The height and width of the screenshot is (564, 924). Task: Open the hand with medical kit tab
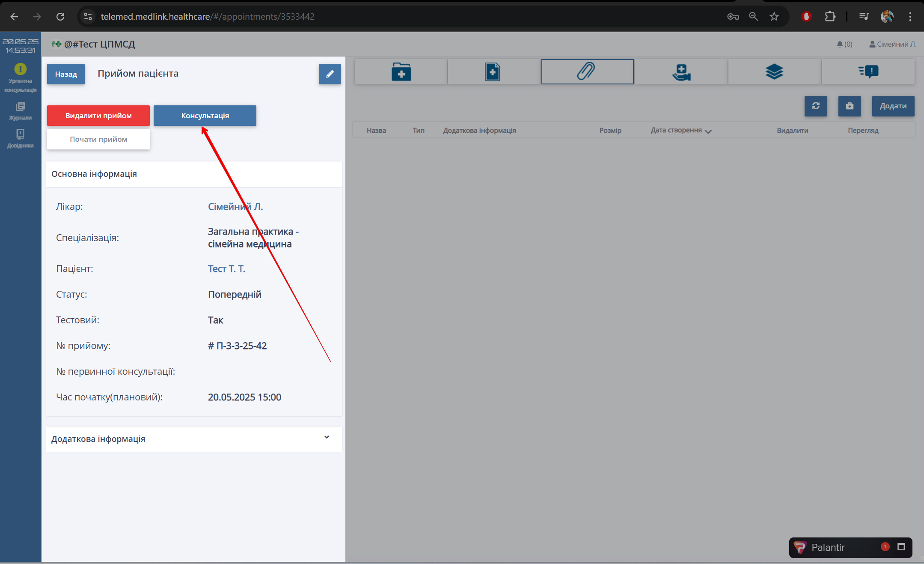click(x=681, y=72)
